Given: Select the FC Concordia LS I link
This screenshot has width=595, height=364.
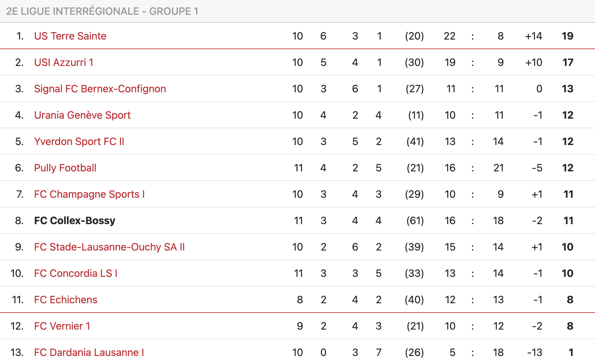Looking at the screenshot, I should coord(76,273).
